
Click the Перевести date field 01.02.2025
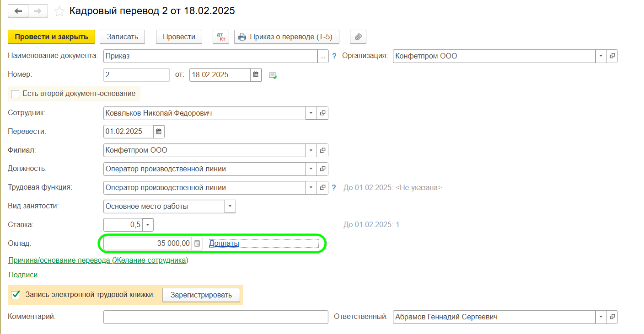coord(129,132)
